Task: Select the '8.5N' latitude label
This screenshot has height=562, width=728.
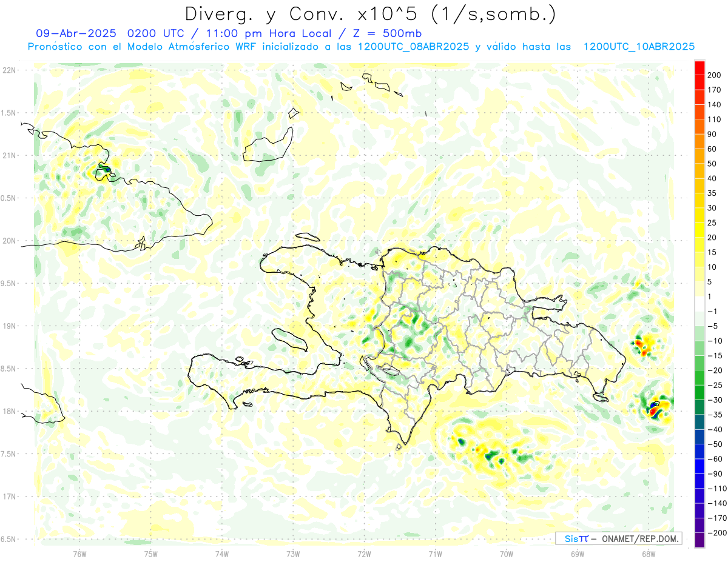Action: 8,369
